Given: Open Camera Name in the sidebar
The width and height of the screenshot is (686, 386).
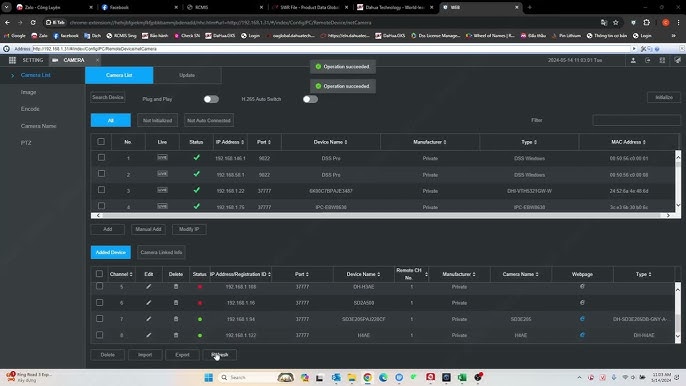Looking at the screenshot, I should pyautogui.click(x=38, y=126).
